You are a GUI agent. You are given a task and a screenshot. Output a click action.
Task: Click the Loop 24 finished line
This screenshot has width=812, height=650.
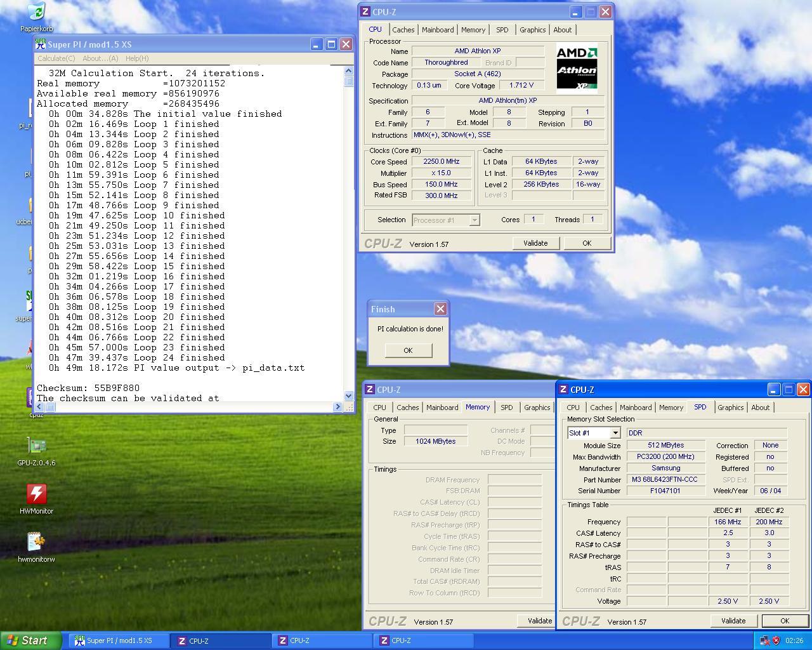[x=136, y=357]
